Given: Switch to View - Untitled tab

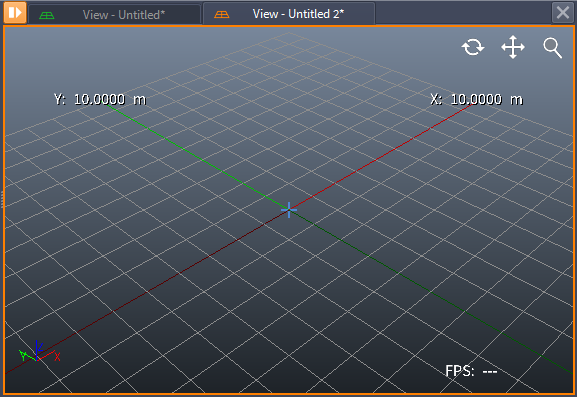Looking at the screenshot, I should (114, 14).
